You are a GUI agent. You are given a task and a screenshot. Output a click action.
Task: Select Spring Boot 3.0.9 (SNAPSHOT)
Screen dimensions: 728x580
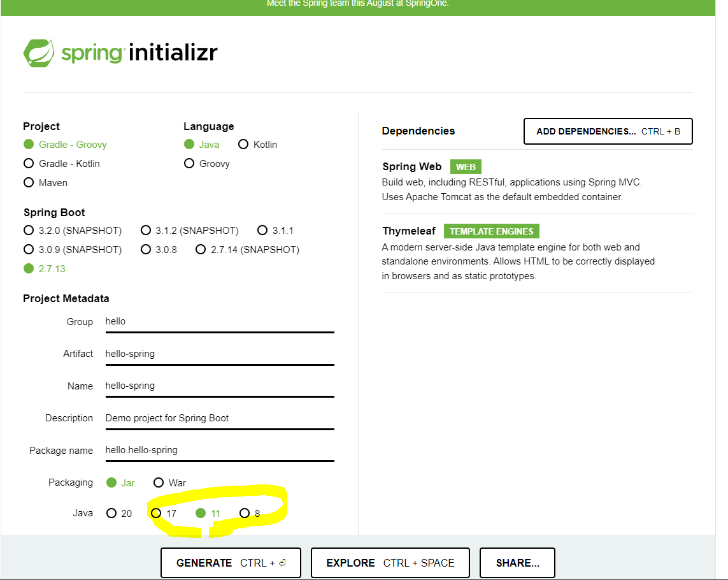[x=73, y=250]
